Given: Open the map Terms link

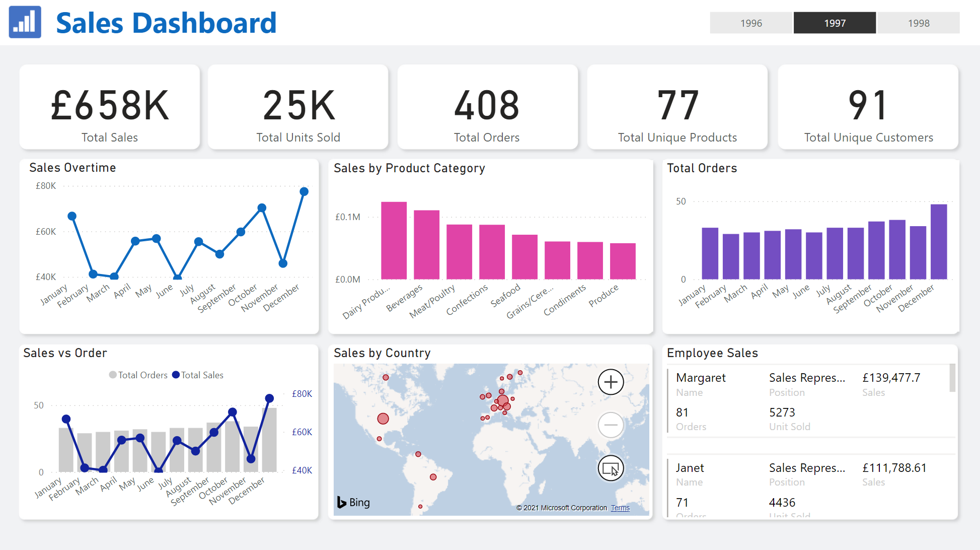Looking at the screenshot, I should click(620, 508).
